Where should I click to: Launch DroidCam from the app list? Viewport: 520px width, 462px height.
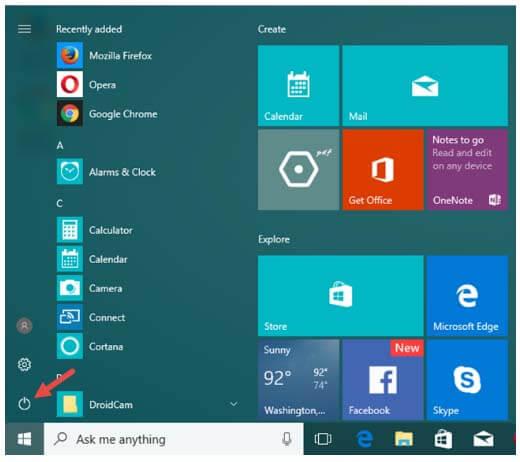tap(95, 404)
